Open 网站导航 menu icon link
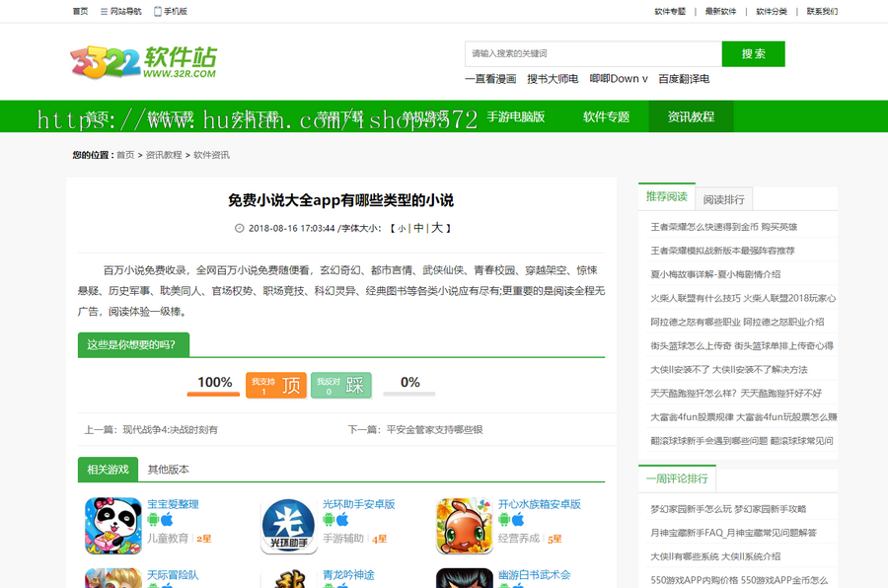Viewport: 888px width, 588px height. (120, 11)
